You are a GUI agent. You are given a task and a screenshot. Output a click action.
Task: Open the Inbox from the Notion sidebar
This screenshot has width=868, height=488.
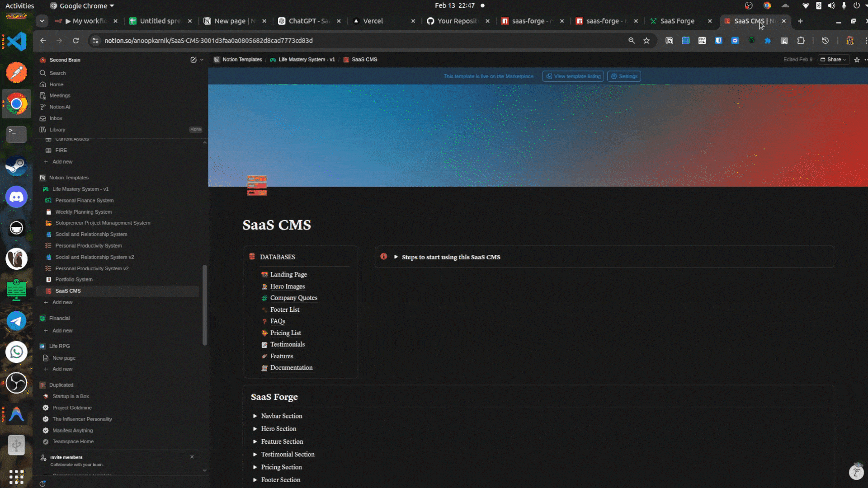(x=56, y=118)
